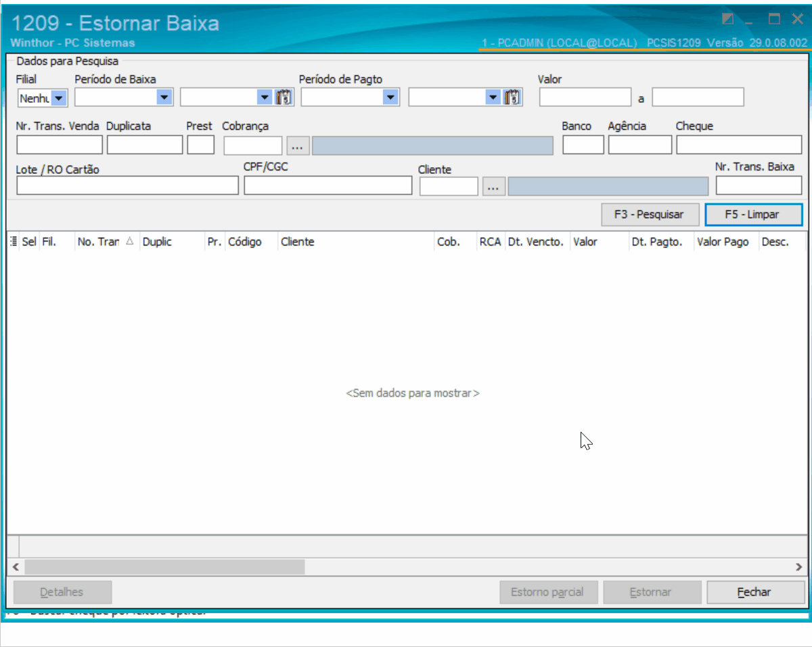Focus the Nr. Trans. Baixa field
The width and height of the screenshot is (812, 647).
tap(759, 185)
